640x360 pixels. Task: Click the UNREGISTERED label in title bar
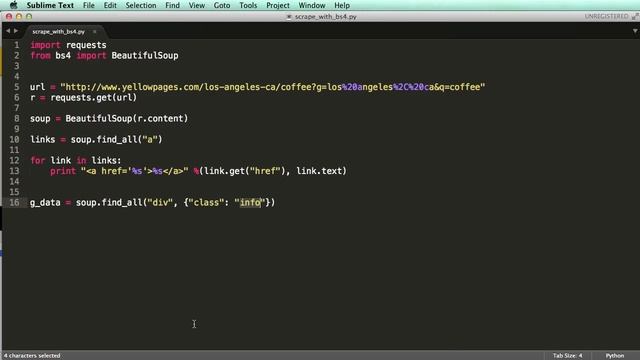606,16
